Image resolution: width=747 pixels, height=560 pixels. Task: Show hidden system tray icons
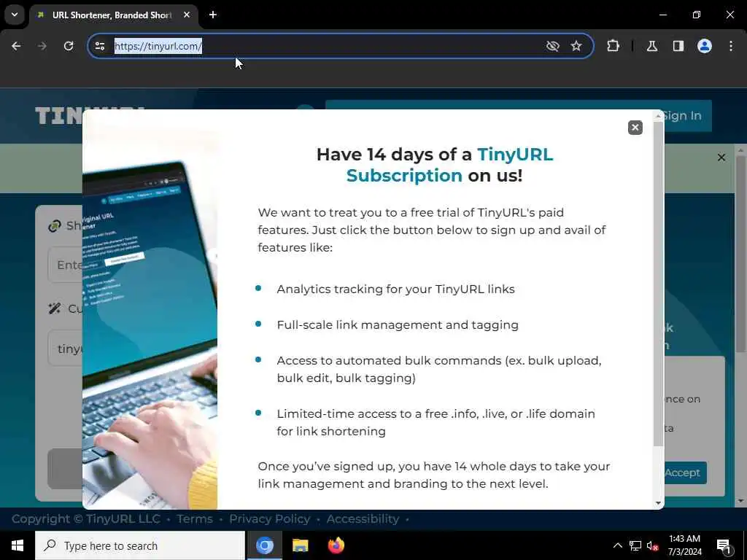tap(617, 545)
